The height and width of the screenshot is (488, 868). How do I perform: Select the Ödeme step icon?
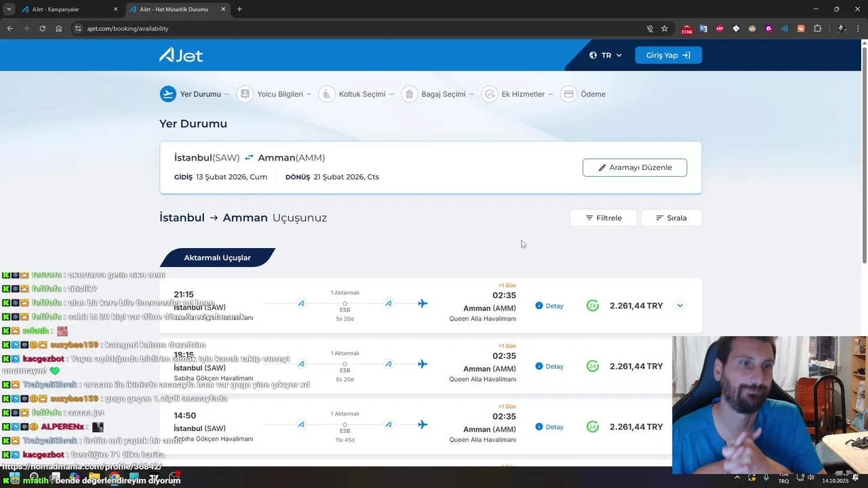tap(568, 94)
